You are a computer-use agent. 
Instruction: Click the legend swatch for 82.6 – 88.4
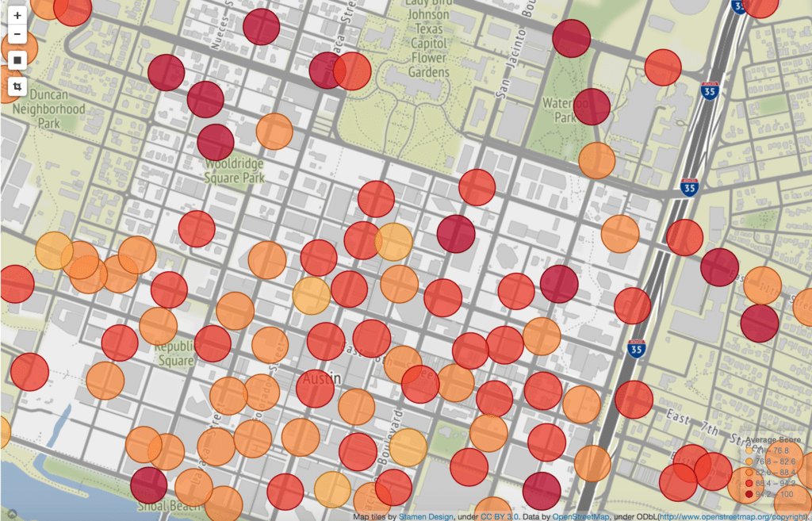point(749,473)
